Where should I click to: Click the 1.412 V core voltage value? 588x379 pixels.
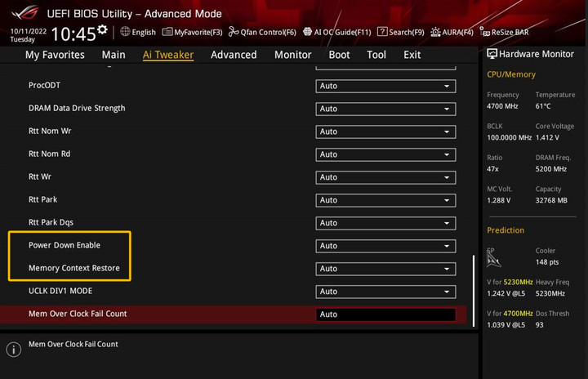(x=547, y=138)
